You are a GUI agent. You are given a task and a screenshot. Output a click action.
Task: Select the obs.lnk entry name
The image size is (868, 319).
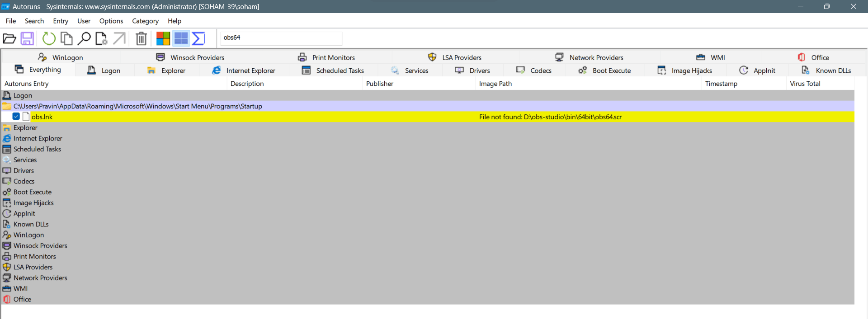click(x=42, y=117)
